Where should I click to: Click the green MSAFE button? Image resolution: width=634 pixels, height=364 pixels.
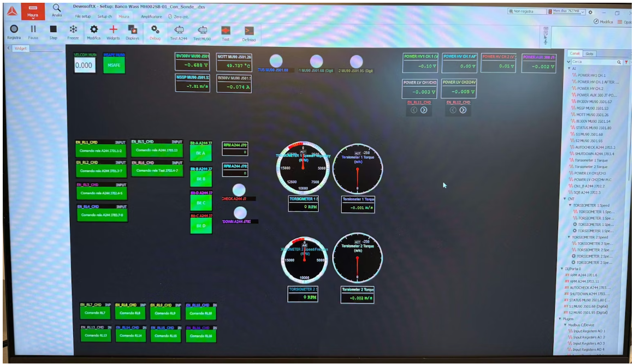tap(114, 65)
